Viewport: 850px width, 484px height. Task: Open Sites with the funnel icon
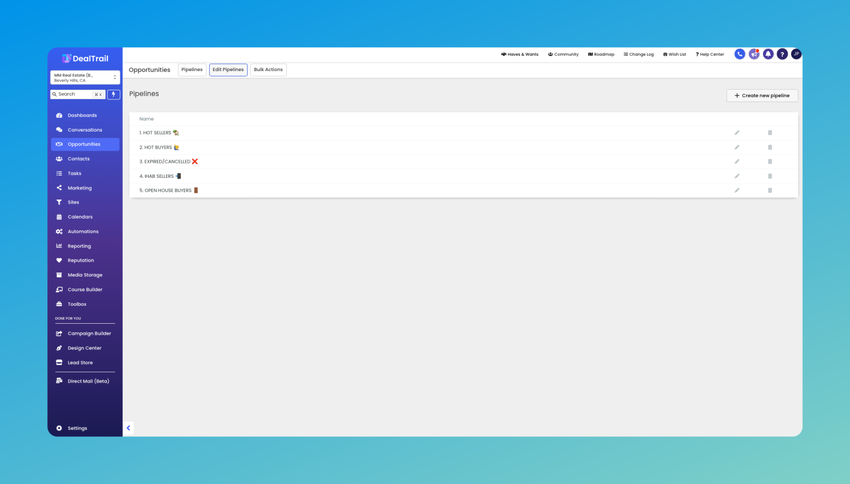coord(85,202)
